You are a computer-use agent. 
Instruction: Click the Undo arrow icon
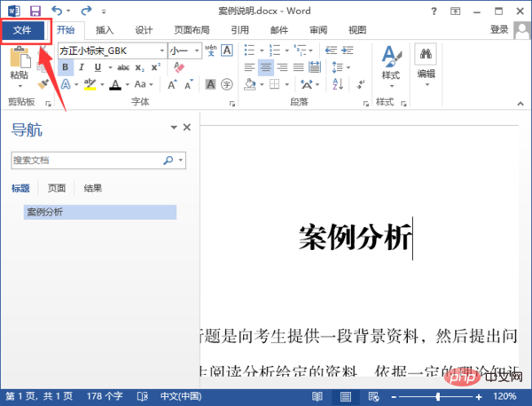click(57, 10)
